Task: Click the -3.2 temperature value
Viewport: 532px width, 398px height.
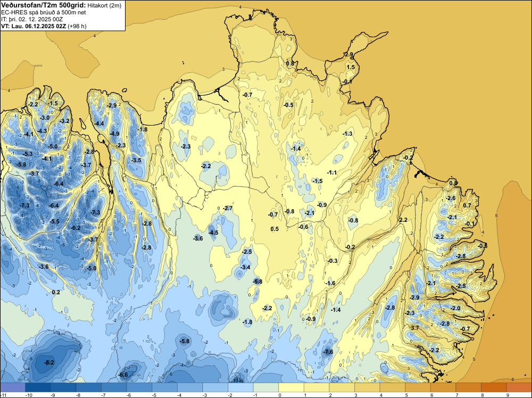Action: tap(64, 121)
